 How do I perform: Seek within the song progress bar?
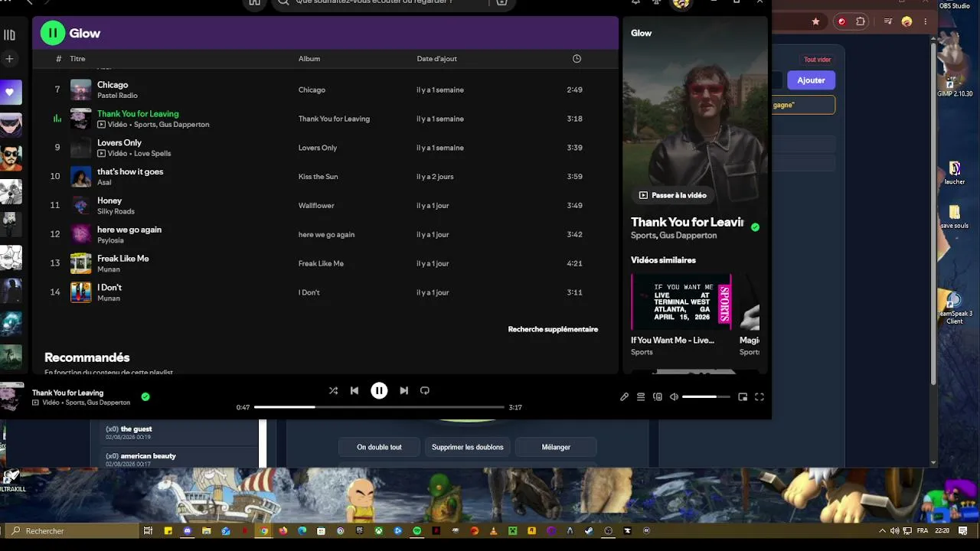[379, 407]
